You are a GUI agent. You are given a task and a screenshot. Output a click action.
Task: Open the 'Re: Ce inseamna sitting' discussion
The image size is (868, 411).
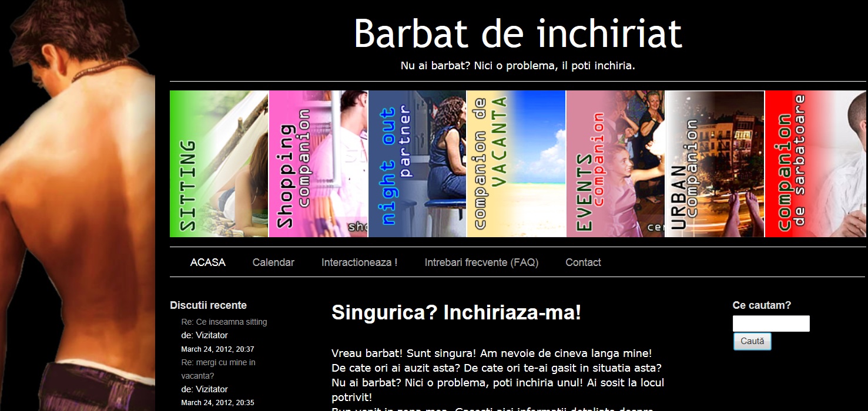(x=224, y=322)
